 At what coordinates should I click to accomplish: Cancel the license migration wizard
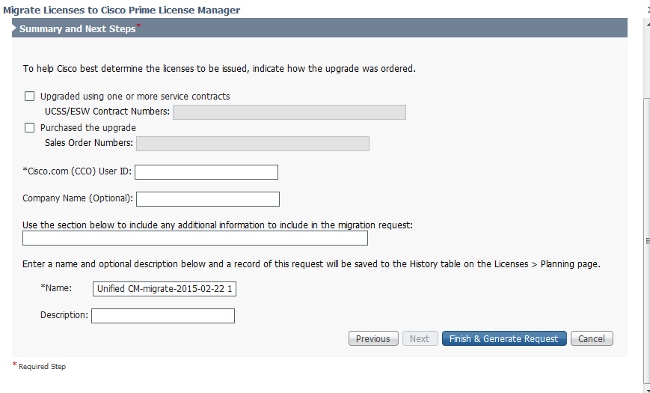(x=592, y=339)
